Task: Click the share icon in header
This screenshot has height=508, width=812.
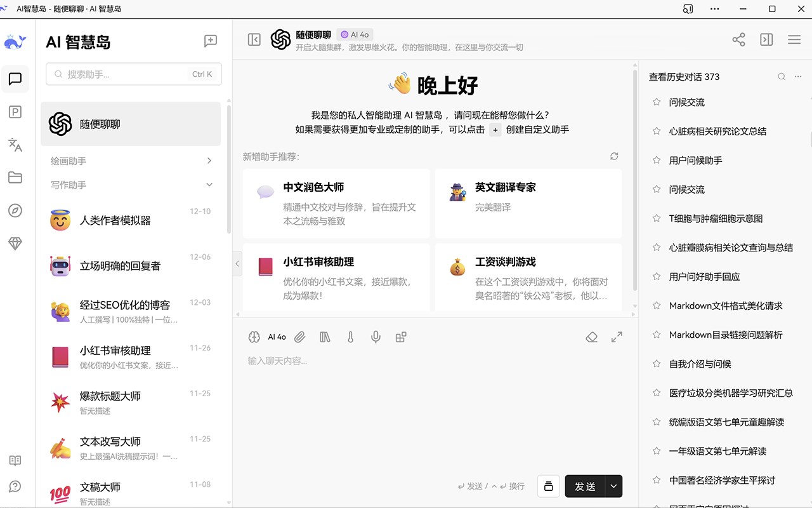Action: pyautogui.click(x=738, y=39)
